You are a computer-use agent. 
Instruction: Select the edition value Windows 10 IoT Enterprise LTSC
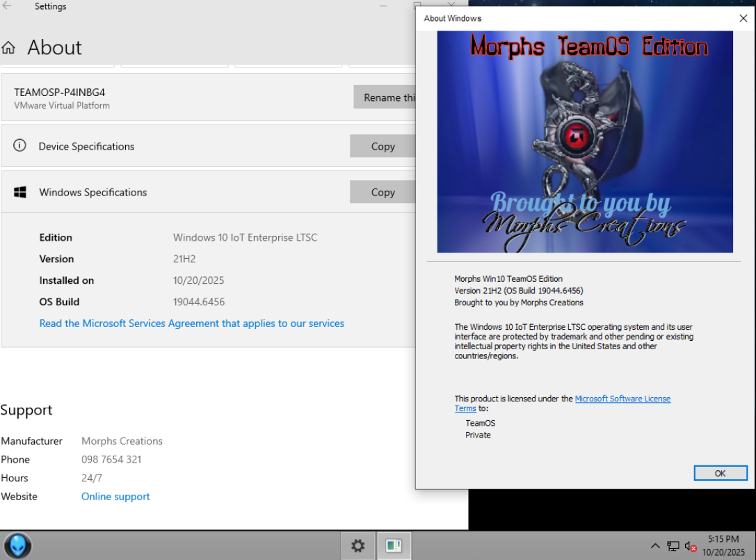245,237
